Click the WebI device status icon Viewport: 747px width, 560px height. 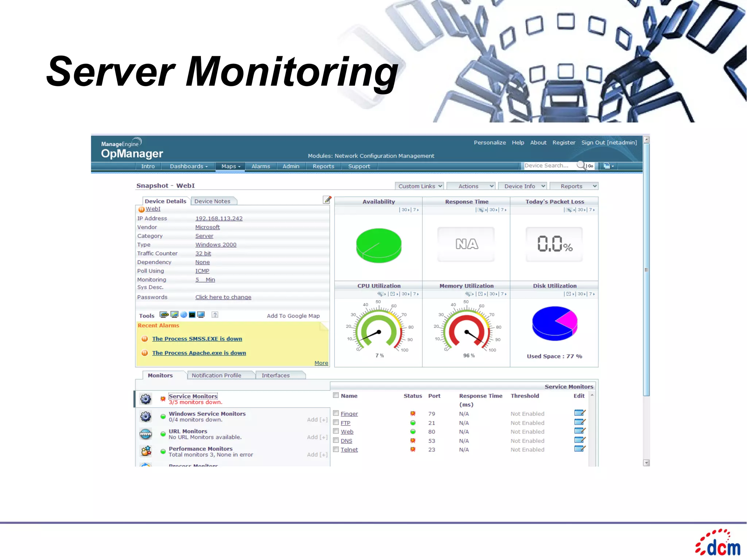pyautogui.click(x=142, y=209)
